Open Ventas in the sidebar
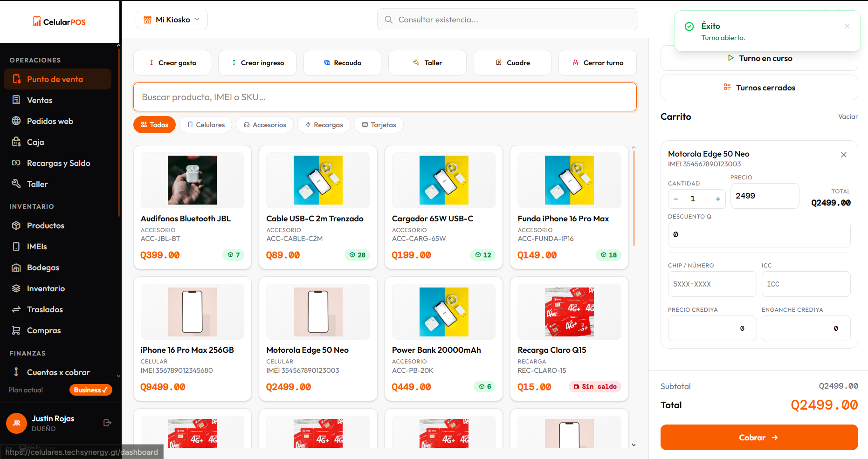The image size is (868, 459). point(58,100)
